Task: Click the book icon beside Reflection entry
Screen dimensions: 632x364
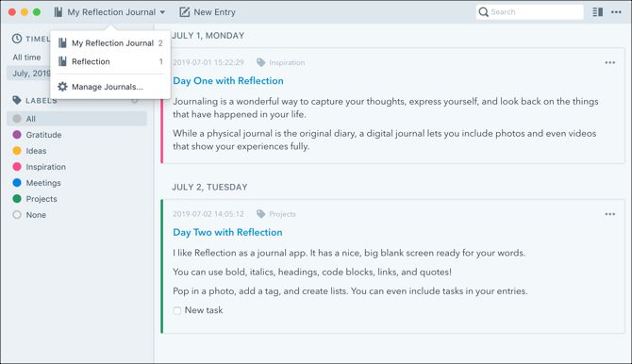Action: pyautogui.click(x=62, y=61)
